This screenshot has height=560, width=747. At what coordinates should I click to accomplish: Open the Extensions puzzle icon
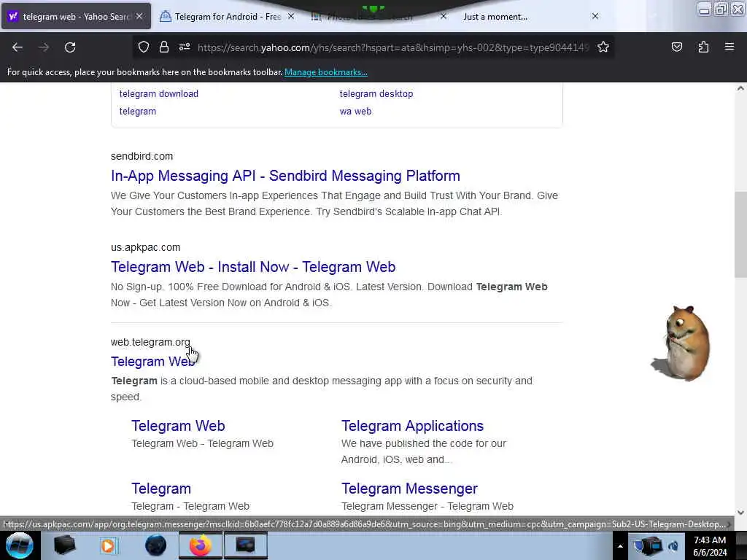coord(703,47)
